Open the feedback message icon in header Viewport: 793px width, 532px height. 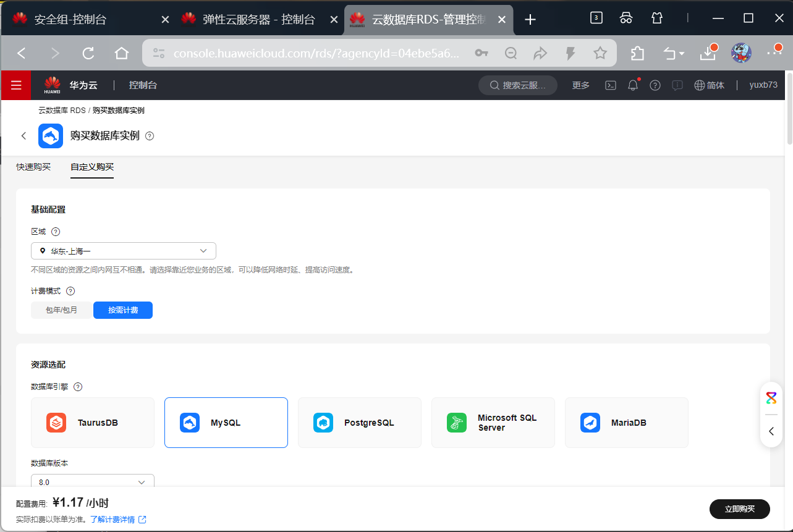point(677,85)
